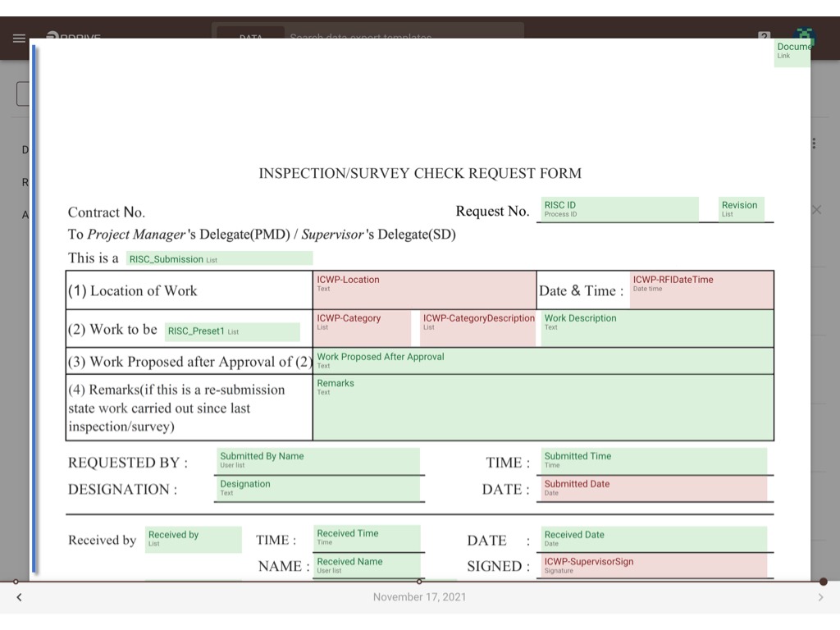Click the November 17, 2021 date label

coord(419,597)
